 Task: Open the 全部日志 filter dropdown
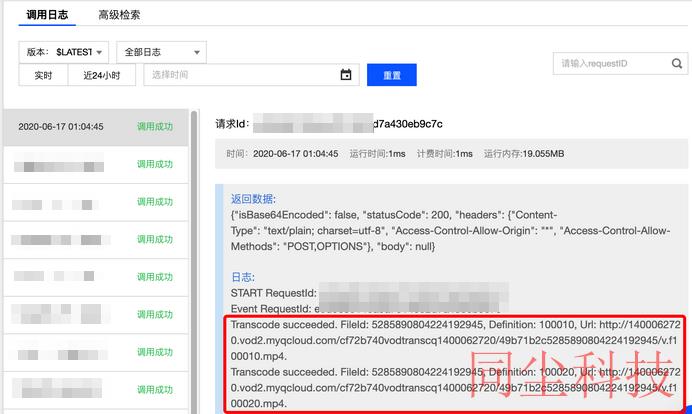tap(161, 52)
